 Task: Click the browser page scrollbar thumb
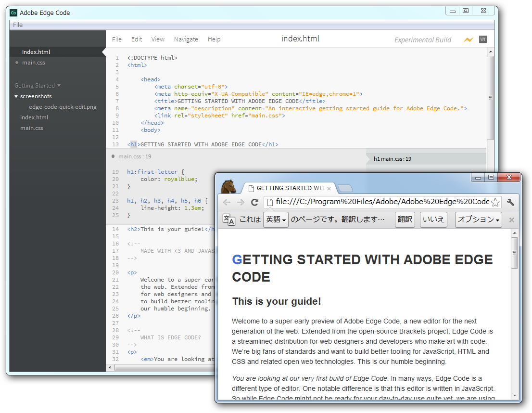click(x=514, y=253)
